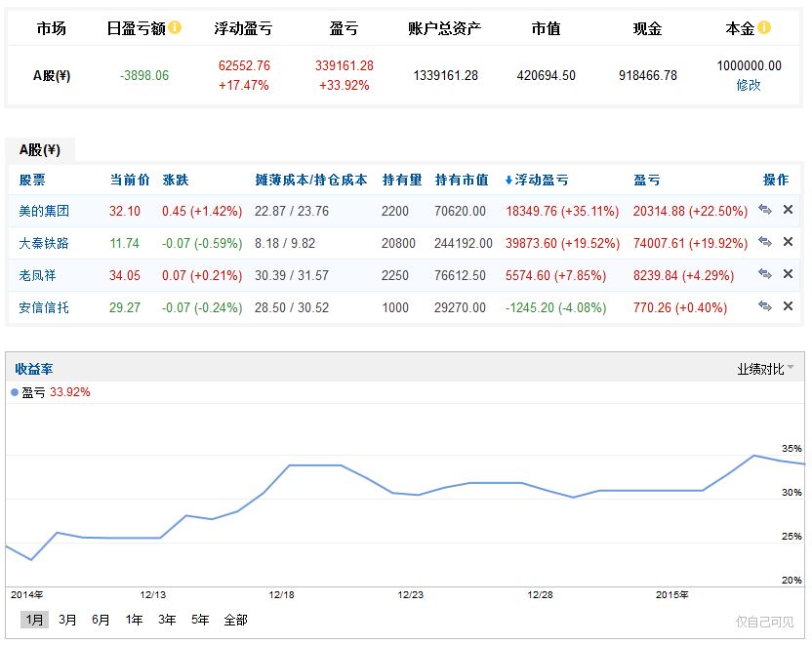Open the 业绩对比 dropdown
The image size is (812, 645).
click(x=765, y=369)
